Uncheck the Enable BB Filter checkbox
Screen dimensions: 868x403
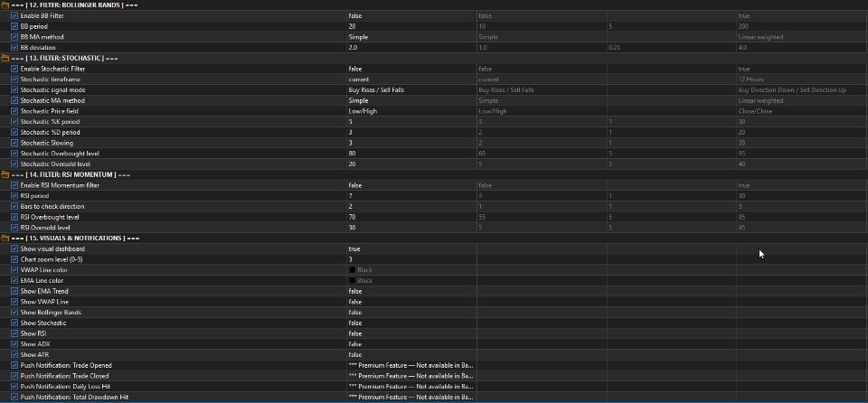pyautogui.click(x=14, y=16)
